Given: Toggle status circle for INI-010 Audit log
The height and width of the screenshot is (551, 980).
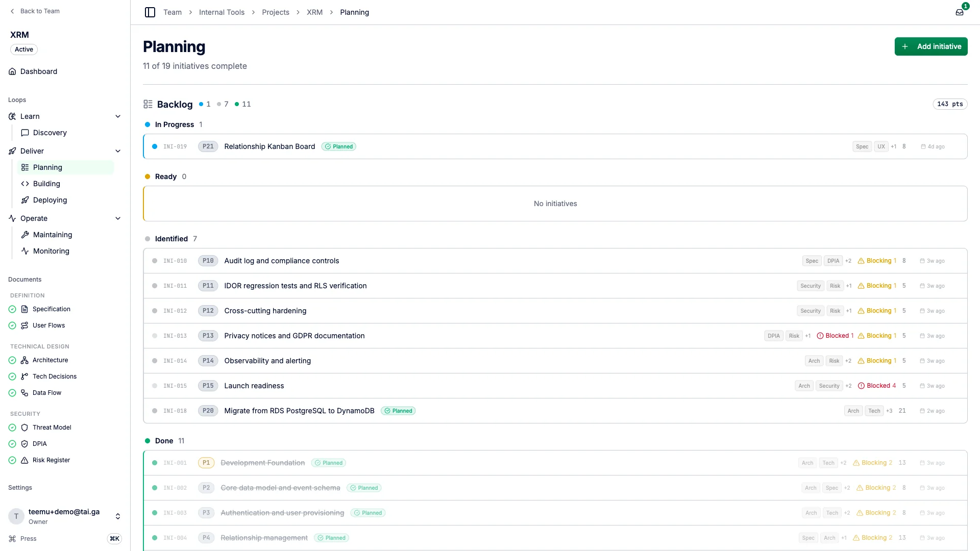Looking at the screenshot, I should pyautogui.click(x=155, y=261).
